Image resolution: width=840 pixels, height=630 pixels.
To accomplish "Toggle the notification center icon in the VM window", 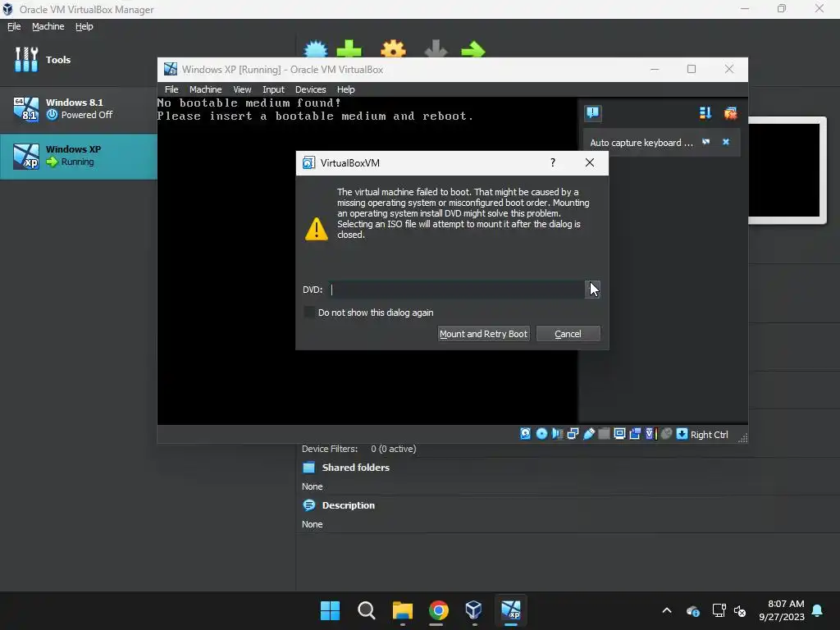I will tap(592, 113).
